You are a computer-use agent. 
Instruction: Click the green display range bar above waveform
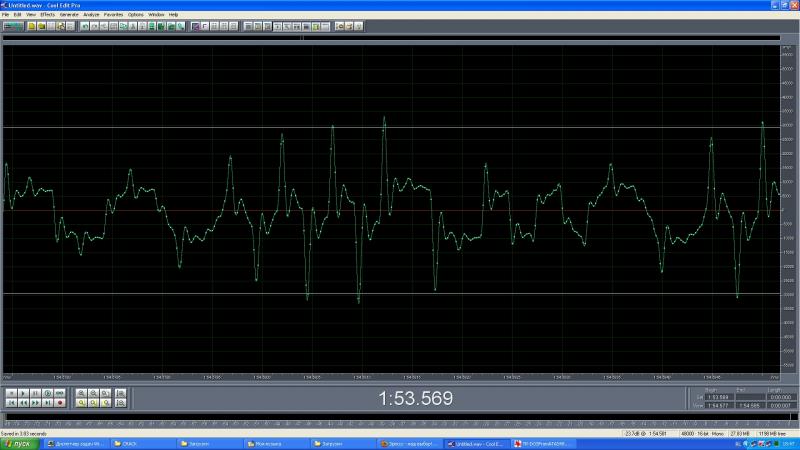pos(390,35)
